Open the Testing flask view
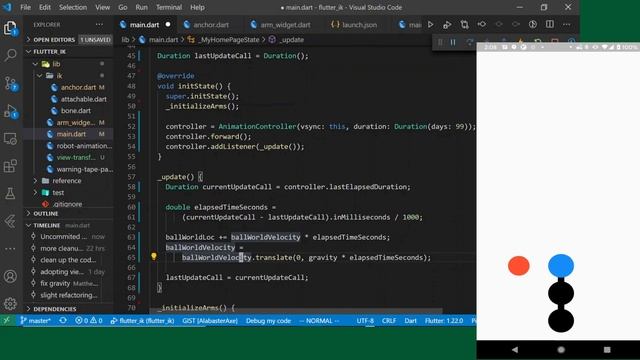Viewport: 640px width, 360px height. pyautogui.click(x=10, y=193)
